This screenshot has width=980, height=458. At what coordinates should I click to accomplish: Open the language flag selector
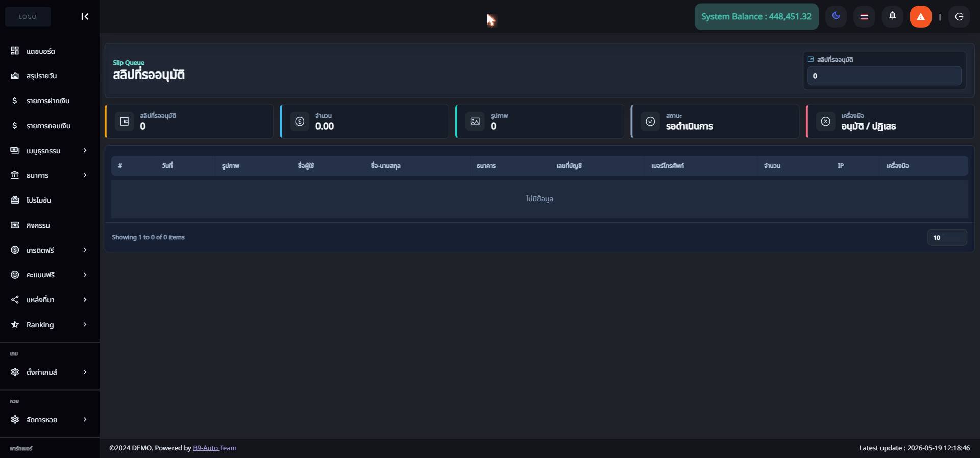coord(864,16)
